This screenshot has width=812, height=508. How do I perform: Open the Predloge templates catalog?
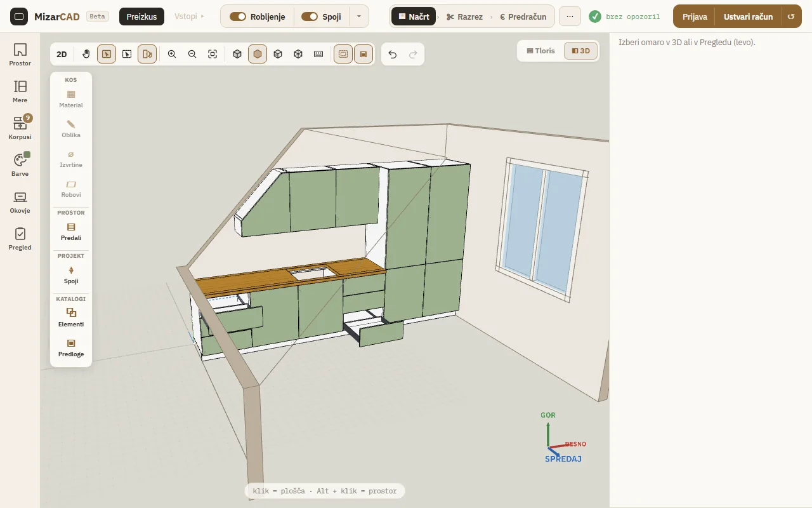tap(71, 348)
